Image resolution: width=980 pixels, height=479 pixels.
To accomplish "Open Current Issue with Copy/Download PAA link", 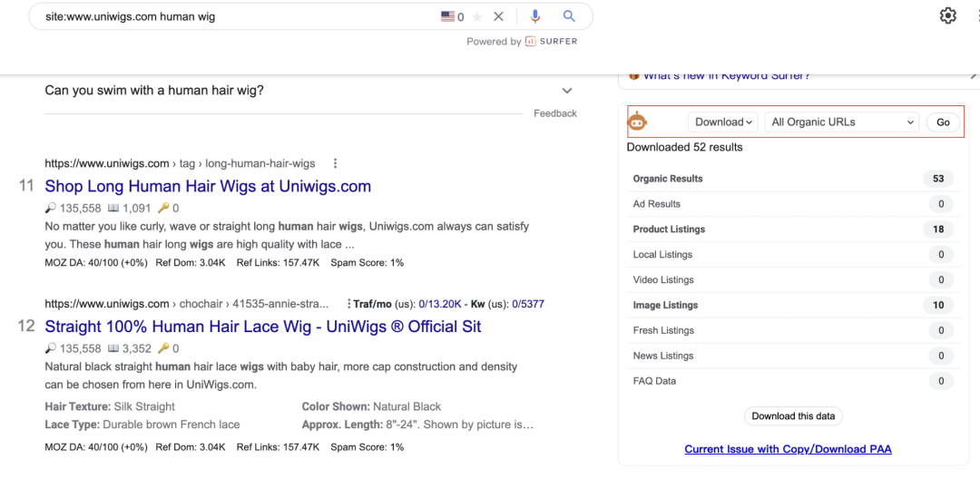I will click(789, 449).
